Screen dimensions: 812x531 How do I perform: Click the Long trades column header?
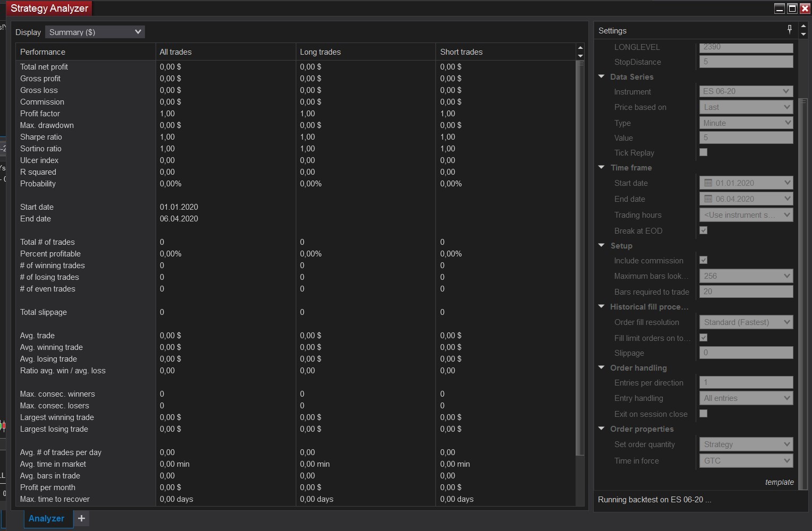pos(320,52)
